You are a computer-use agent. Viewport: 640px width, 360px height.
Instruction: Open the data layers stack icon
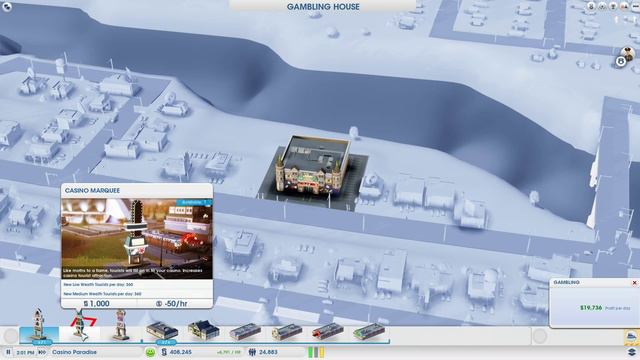pos(632,352)
